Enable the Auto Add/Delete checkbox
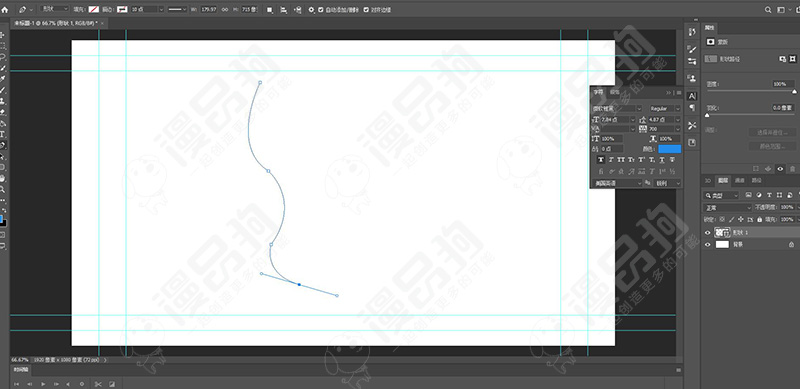 (x=320, y=10)
